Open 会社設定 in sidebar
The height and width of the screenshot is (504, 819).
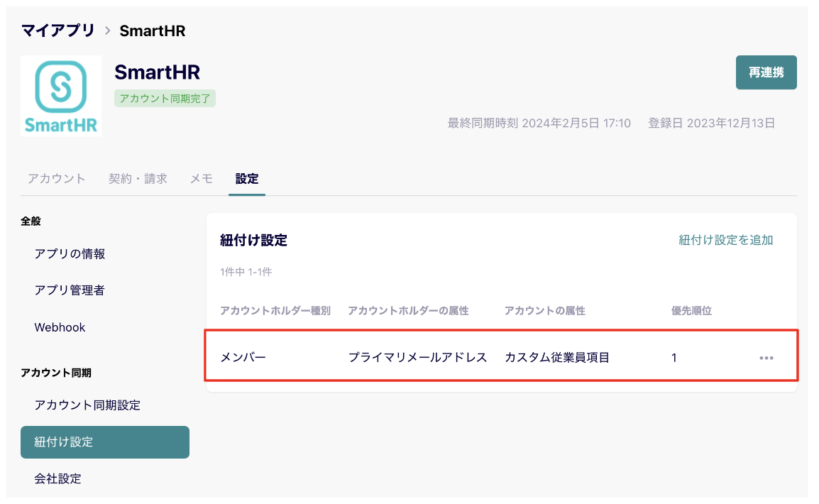click(x=58, y=479)
